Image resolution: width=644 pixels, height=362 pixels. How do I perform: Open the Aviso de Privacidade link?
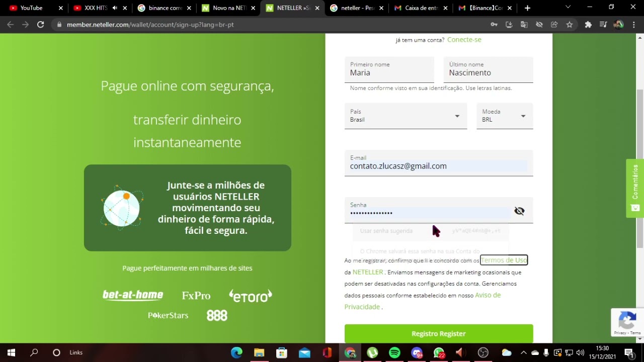422,301
